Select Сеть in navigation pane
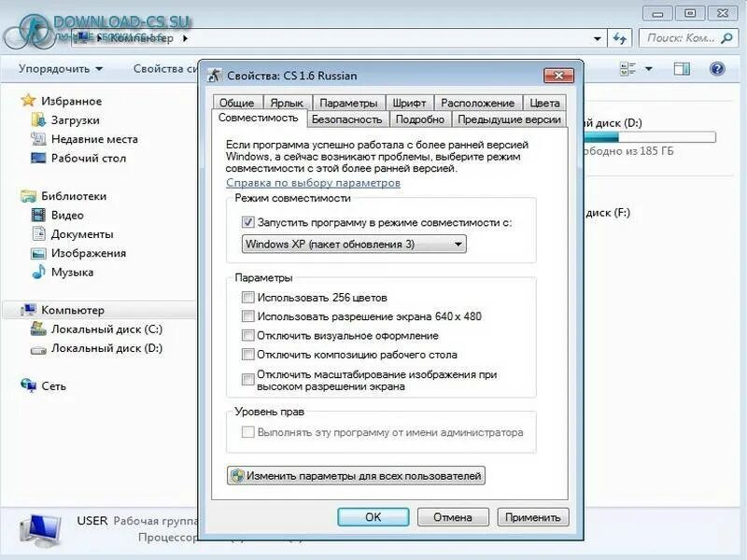Screen dimensions: 747x560 click(53, 385)
